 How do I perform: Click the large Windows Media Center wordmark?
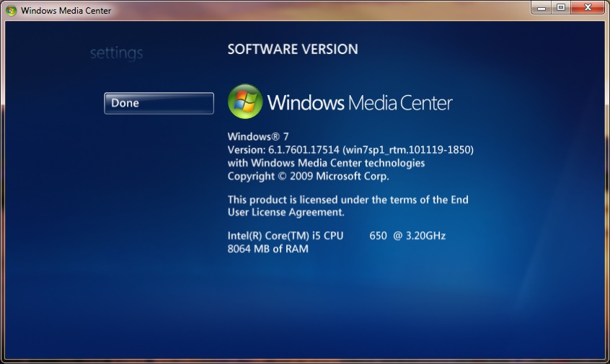click(359, 102)
